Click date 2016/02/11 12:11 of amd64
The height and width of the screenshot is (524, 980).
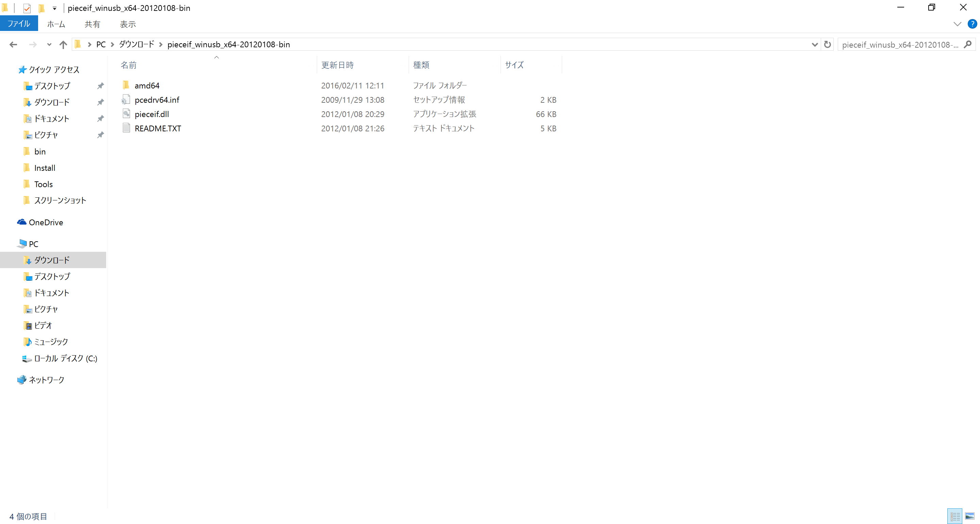coord(353,86)
